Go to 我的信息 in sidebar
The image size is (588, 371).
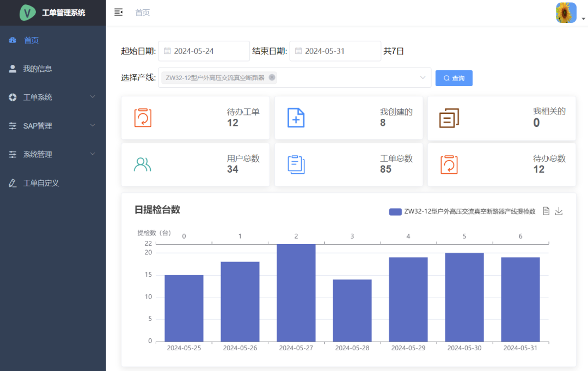(x=38, y=69)
